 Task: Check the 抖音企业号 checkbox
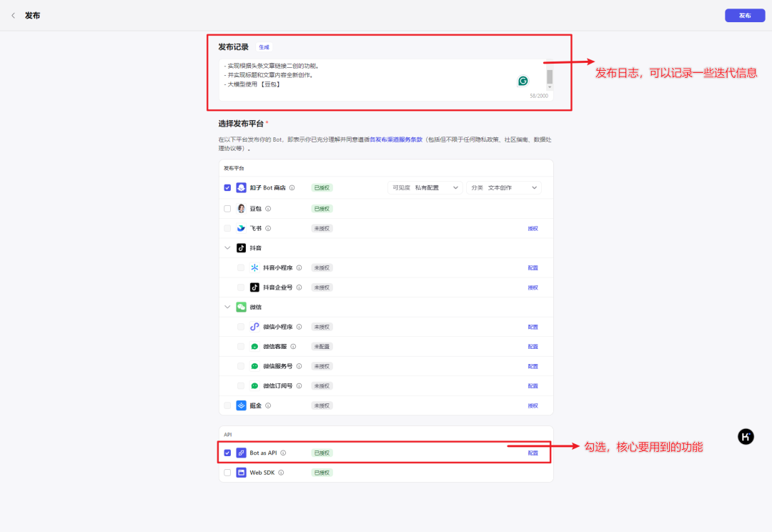pyautogui.click(x=241, y=287)
